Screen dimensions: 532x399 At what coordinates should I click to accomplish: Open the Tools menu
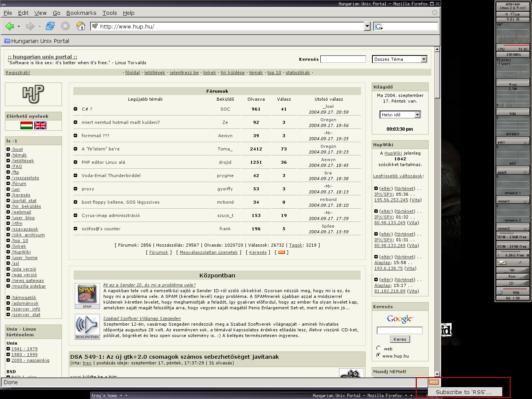110,13
